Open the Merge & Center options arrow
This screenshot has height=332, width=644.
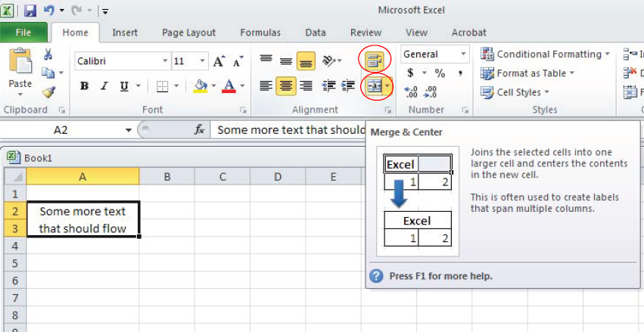click(x=388, y=86)
